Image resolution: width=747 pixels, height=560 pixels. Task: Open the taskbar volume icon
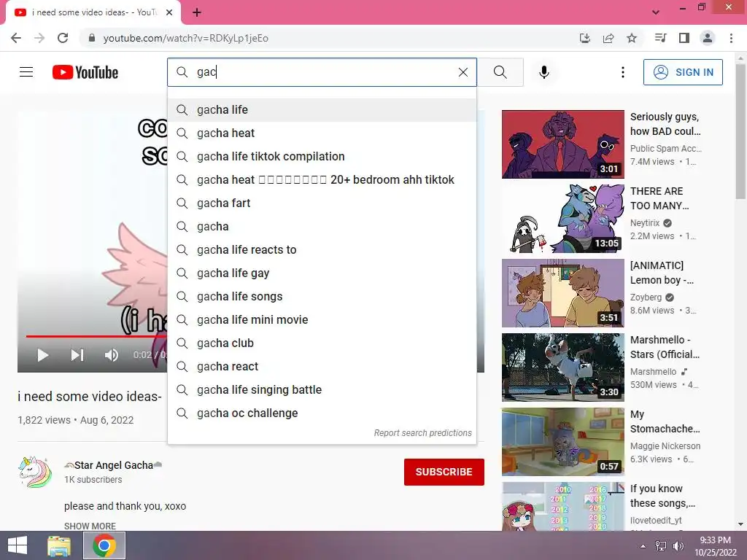[x=678, y=546]
